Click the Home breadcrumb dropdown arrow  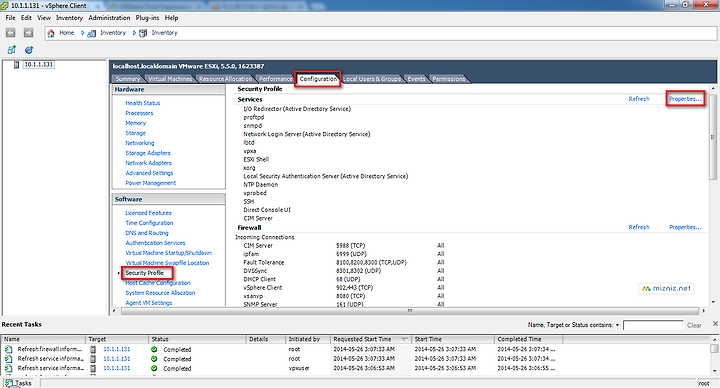(83, 33)
